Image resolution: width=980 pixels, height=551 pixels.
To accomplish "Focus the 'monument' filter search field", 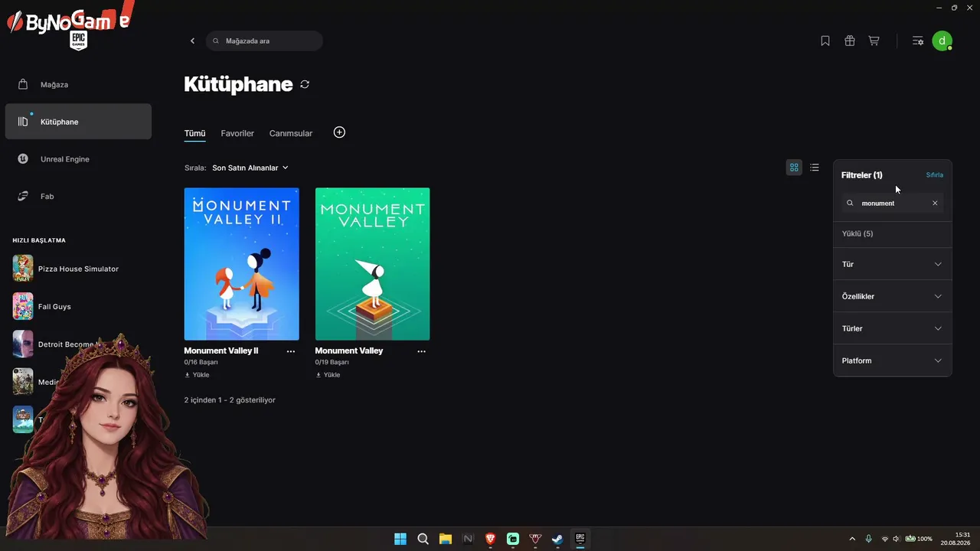I will click(x=893, y=204).
